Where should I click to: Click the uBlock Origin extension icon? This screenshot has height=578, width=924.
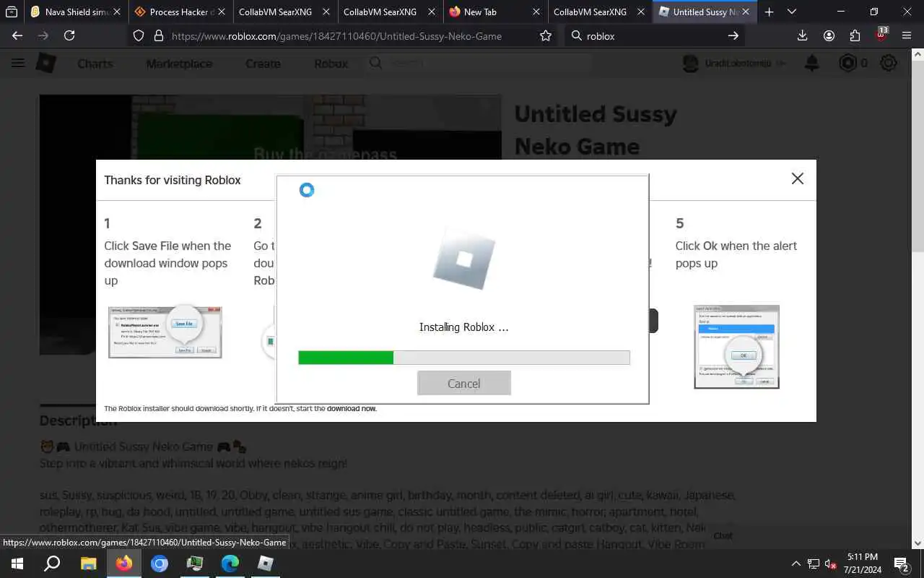tap(881, 34)
